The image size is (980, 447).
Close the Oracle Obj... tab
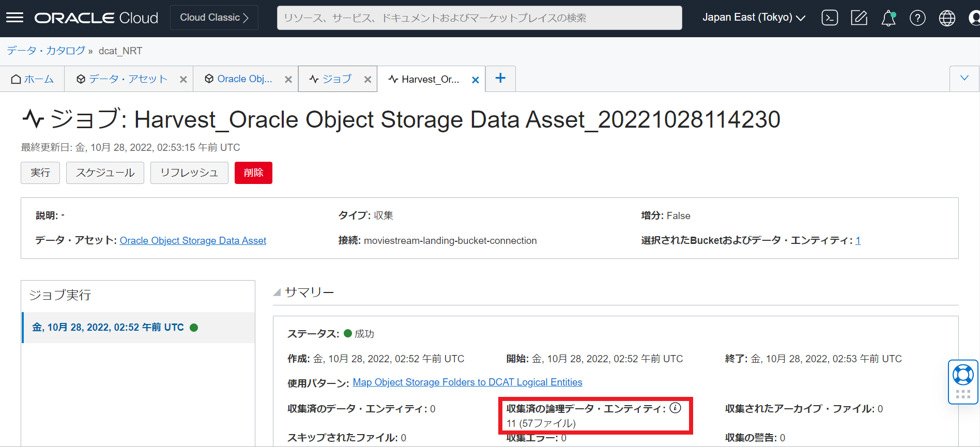[x=288, y=80]
